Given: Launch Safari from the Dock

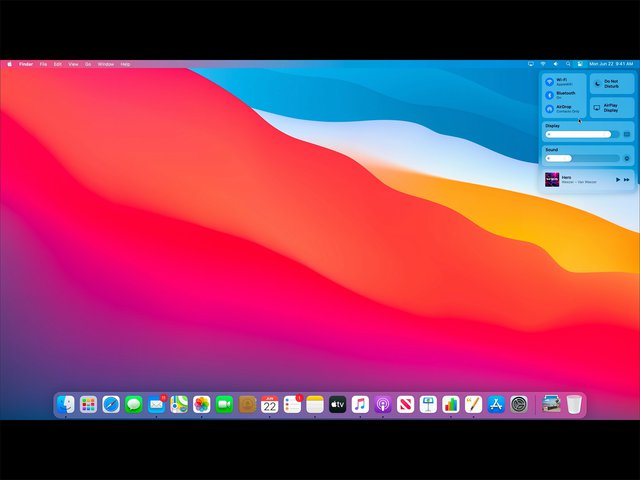Looking at the screenshot, I should pos(111,405).
